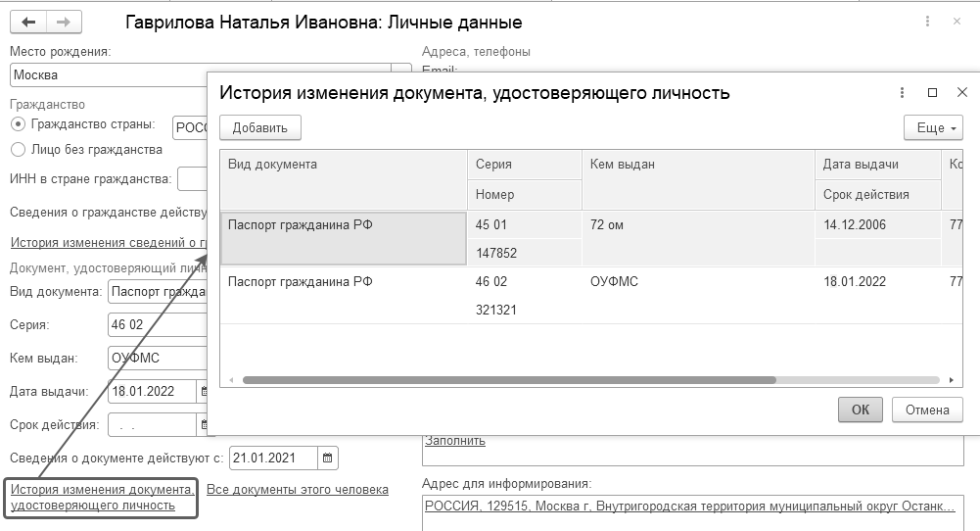The height and width of the screenshot is (531, 980).
Task: Open Все документы этого человека link
Action: coord(298,489)
